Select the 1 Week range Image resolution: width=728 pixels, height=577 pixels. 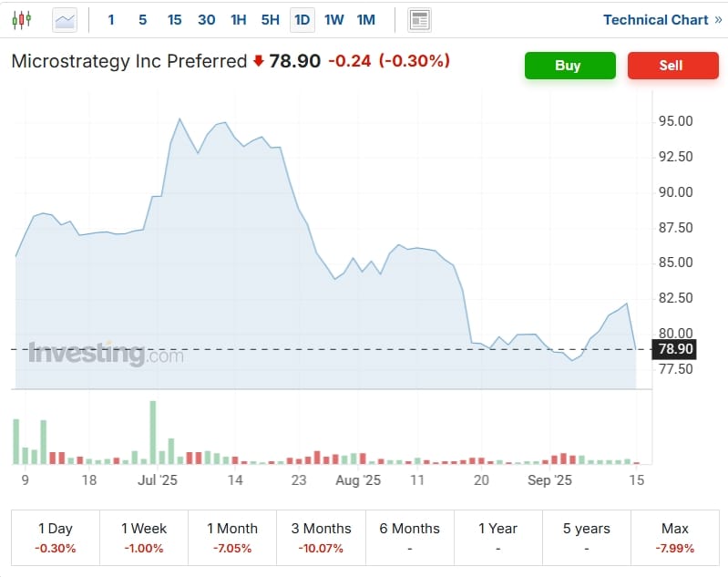tap(144, 538)
